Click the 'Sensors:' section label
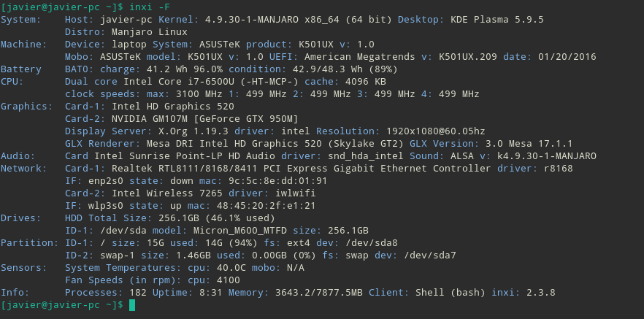The height and width of the screenshot is (319, 644). (x=24, y=268)
